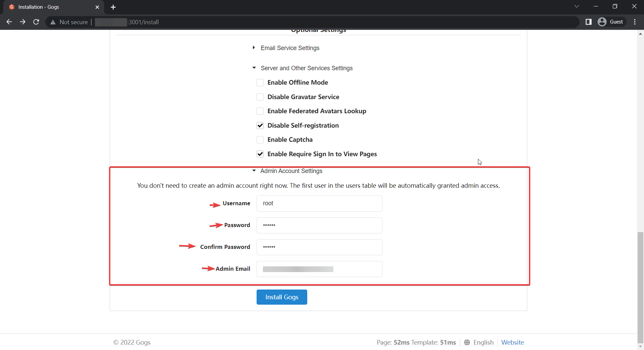Click the Username input field
644x350 pixels.
(319, 204)
